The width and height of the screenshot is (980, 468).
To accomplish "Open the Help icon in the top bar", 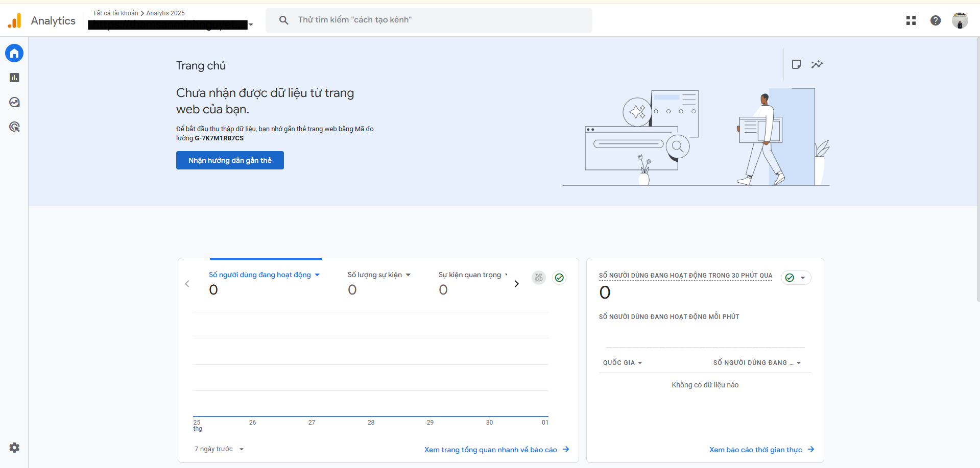I will click(935, 20).
